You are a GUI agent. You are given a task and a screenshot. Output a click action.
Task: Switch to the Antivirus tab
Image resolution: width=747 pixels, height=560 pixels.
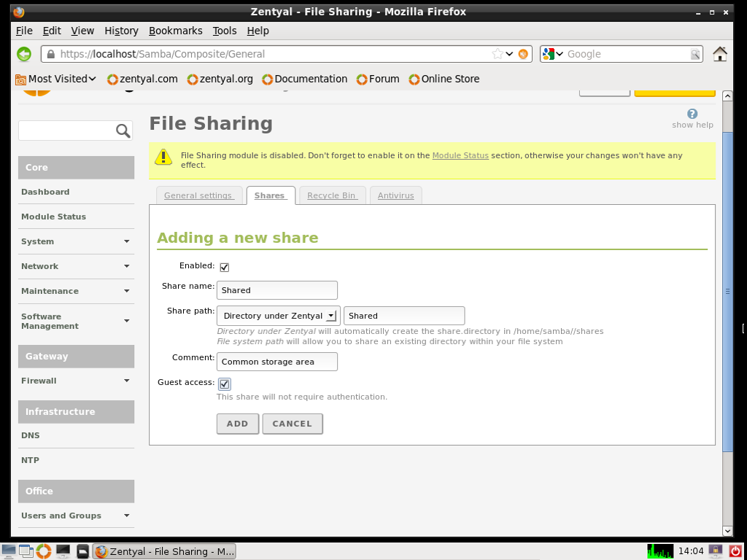click(396, 195)
